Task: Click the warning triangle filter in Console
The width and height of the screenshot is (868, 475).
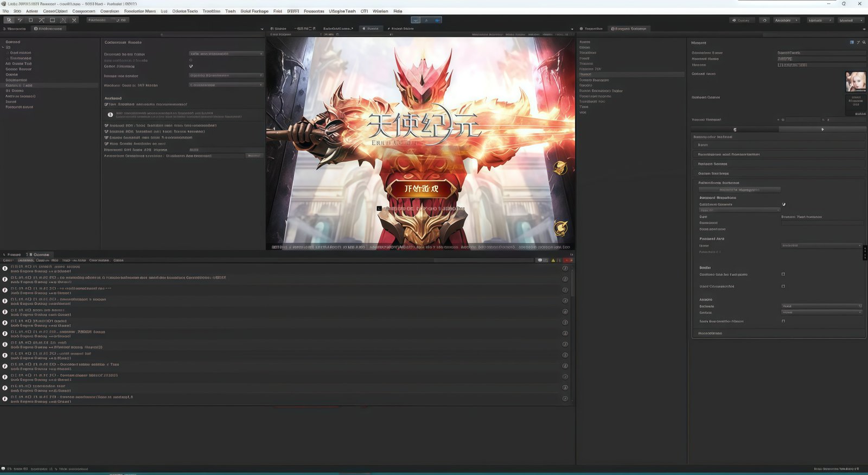Action: 553,261
